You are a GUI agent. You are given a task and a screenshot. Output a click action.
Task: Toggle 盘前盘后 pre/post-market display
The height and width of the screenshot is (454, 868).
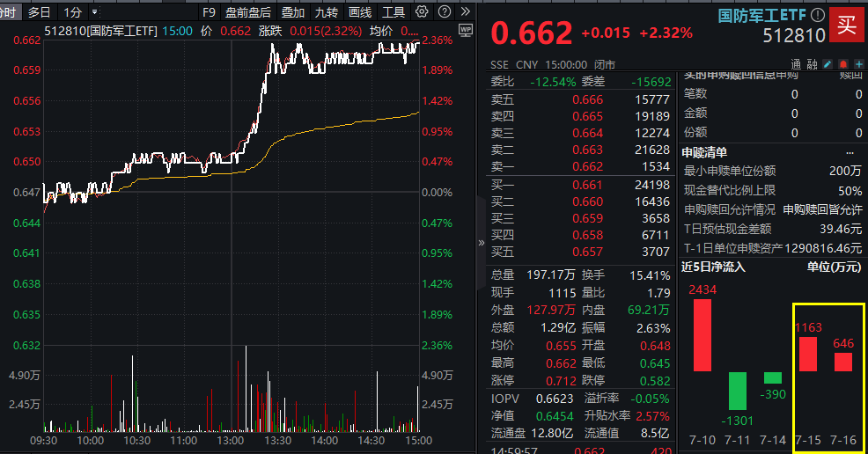pos(248,12)
